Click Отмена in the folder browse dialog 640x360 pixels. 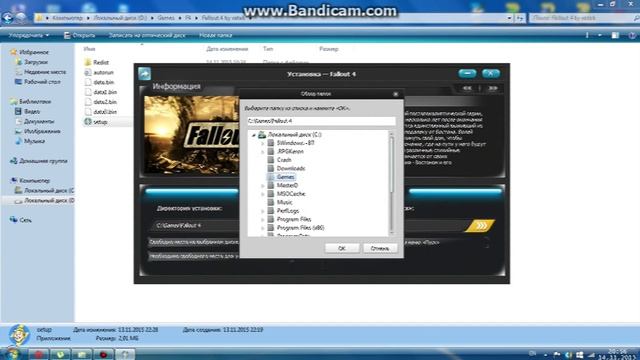pyautogui.click(x=380, y=248)
